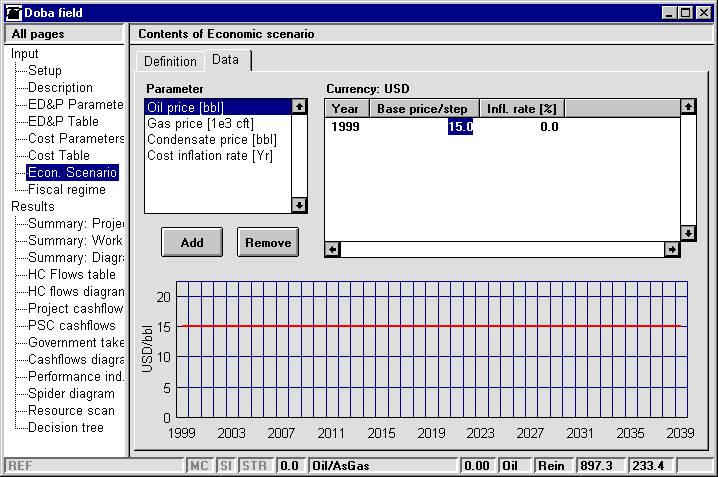The image size is (718, 477).
Task: Open the Resource scan page
Action: click(71, 410)
